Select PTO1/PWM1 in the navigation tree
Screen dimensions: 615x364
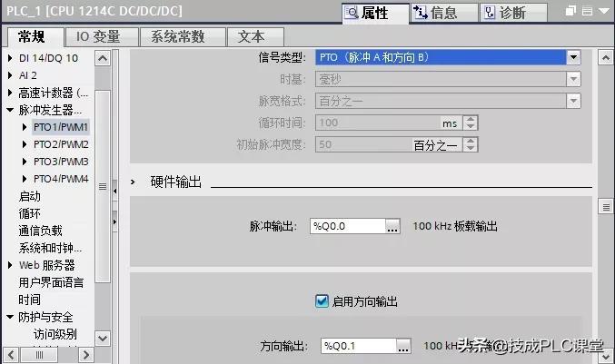[x=61, y=127]
